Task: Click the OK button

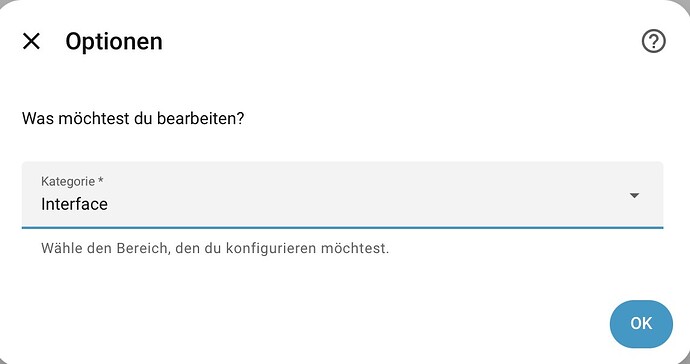Action: [x=641, y=324]
